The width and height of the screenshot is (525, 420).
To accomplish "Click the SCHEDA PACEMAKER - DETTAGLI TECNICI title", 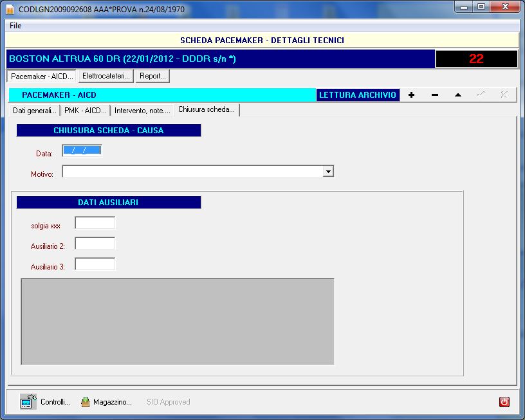I will pos(262,41).
